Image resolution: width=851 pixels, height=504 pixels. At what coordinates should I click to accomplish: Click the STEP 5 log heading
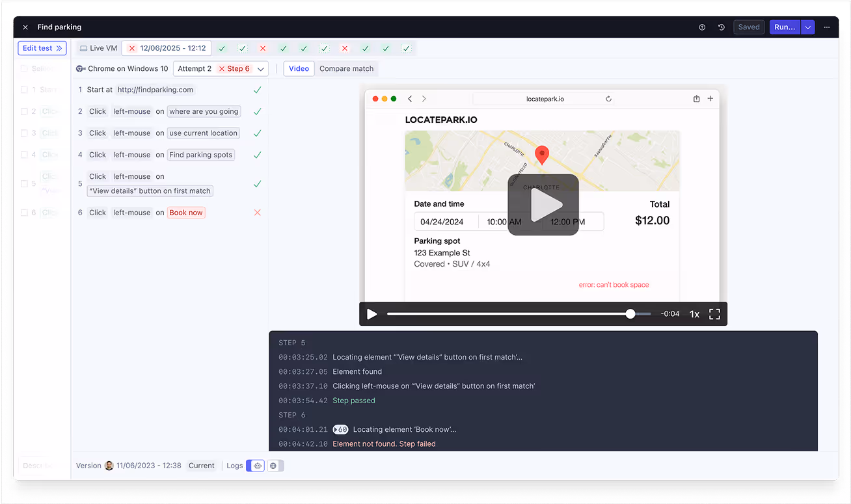(292, 343)
